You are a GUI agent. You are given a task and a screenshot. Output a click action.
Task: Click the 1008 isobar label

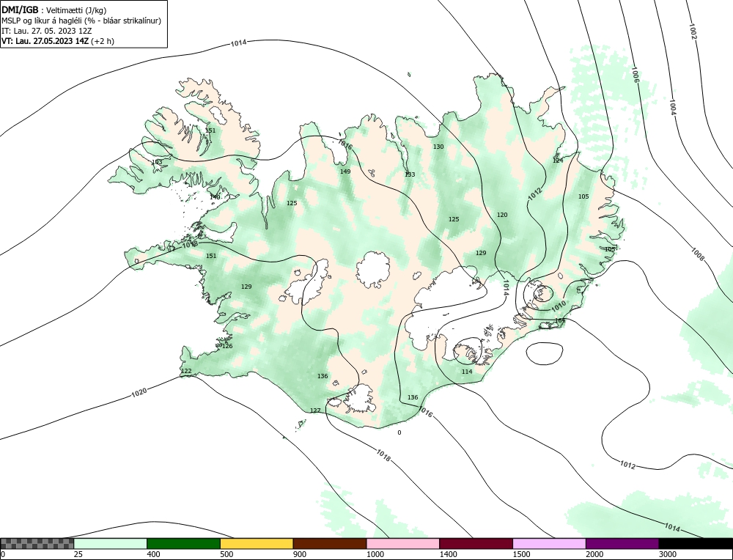(x=697, y=254)
